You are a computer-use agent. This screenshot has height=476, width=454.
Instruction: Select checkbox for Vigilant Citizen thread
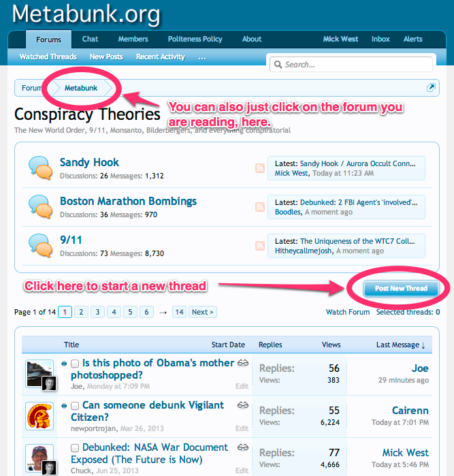pos(75,406)
